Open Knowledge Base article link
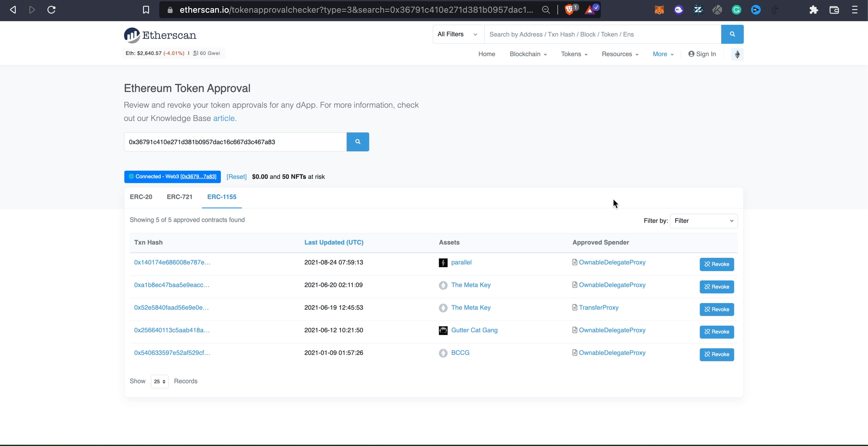The height and width of the screenshot is (446, 868). (x=224, y=118)
